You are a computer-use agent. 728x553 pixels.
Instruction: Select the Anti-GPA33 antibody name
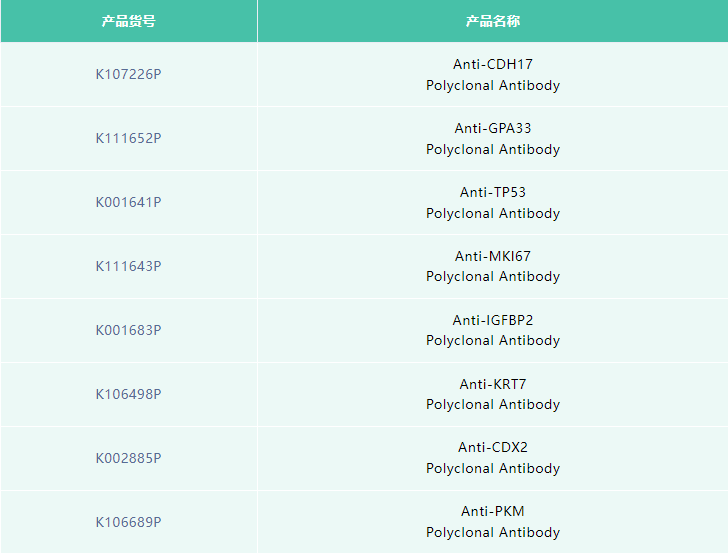click(x=492, y=128)
